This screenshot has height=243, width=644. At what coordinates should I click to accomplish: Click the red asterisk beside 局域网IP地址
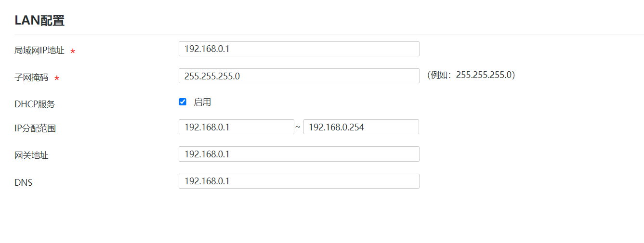pos(73,51)
